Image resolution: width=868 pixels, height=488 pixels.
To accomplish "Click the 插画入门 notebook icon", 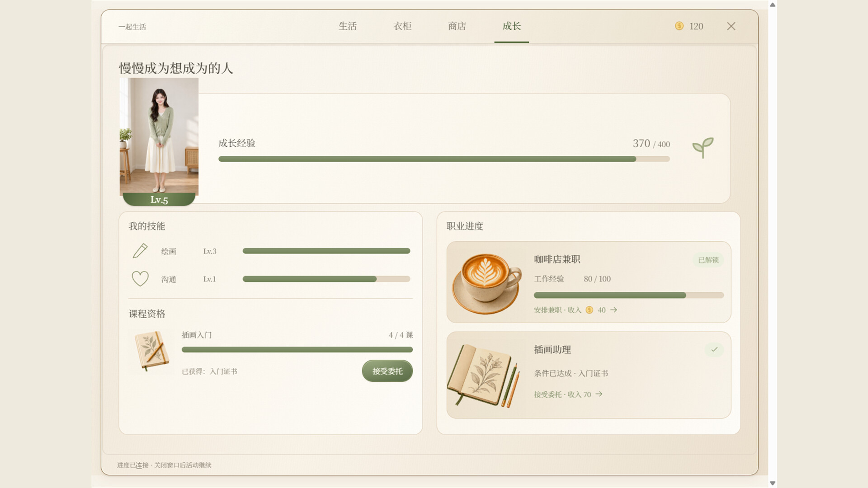I will [x=152, y=351].
